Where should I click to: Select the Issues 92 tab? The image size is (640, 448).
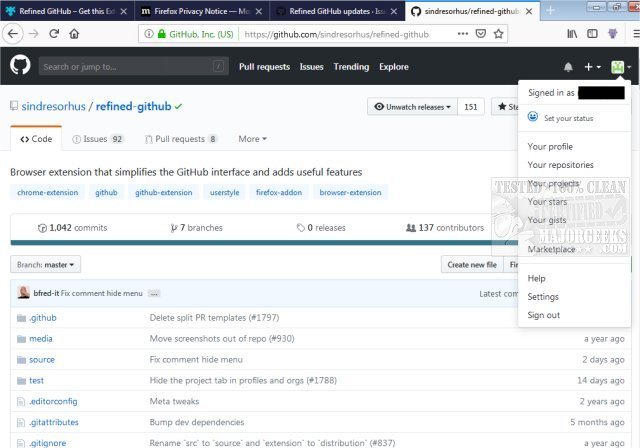point(98,139)
